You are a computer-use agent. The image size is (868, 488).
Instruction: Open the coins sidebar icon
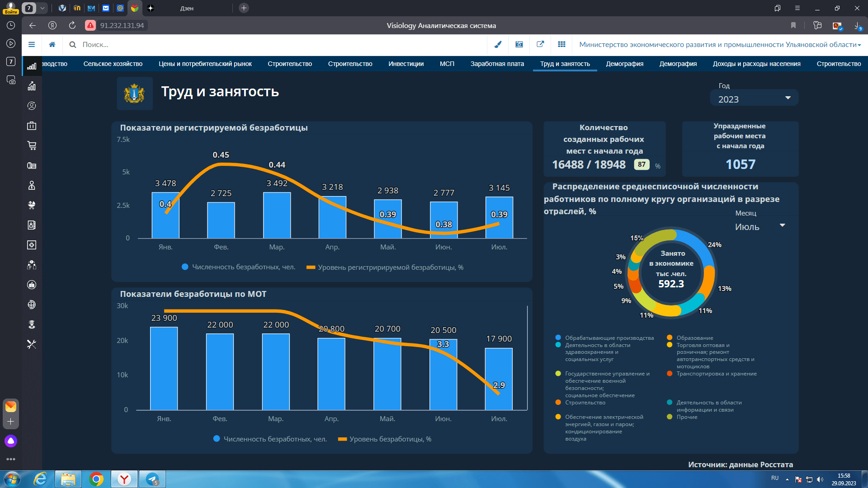pyautogui.click(x=32, y=165)
